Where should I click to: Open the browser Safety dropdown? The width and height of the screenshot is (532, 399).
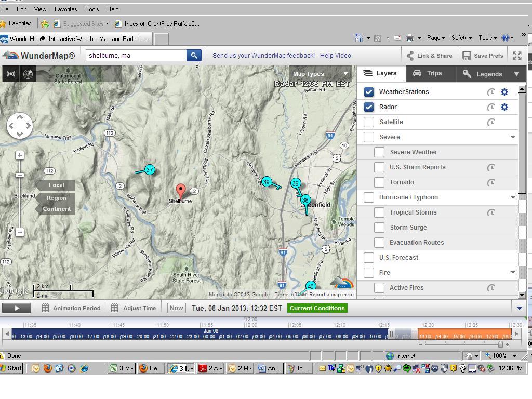tap(461, 38)
